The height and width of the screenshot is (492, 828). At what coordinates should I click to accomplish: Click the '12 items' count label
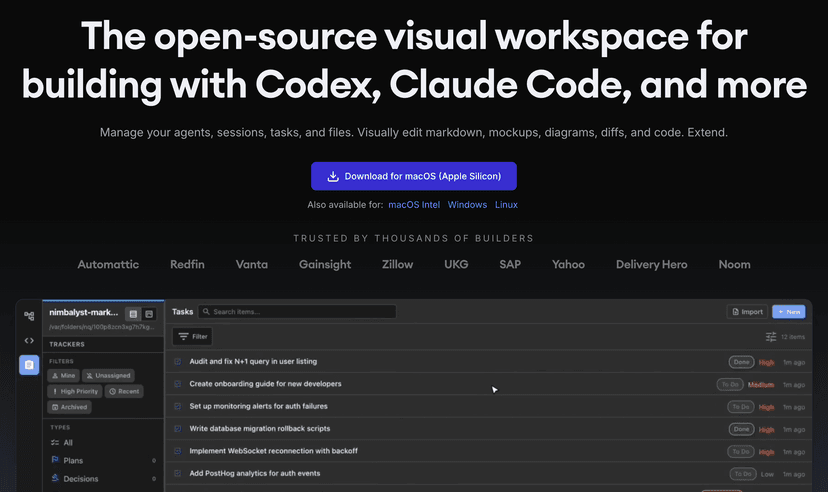tap(793, 337)
